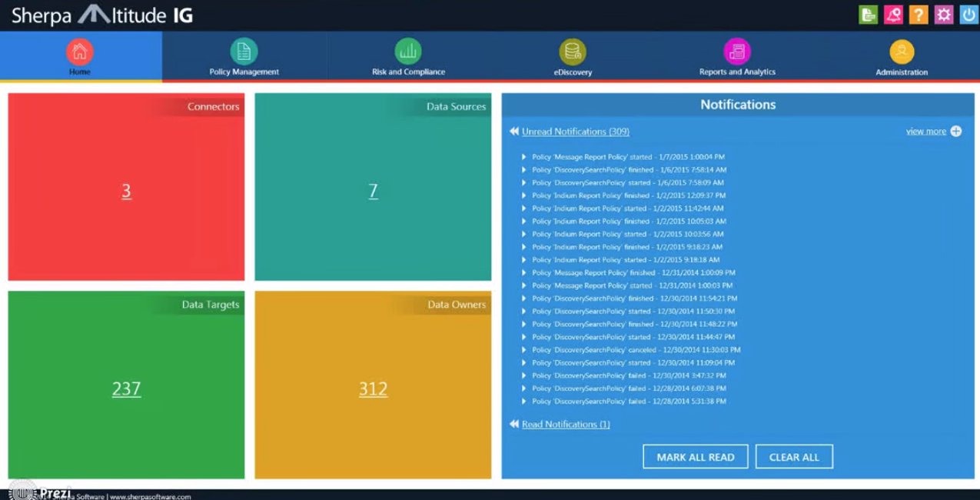Expand the DiscoverySearchPolicy canceled notification arrow
980x500 pixels.
coord(524,350)
